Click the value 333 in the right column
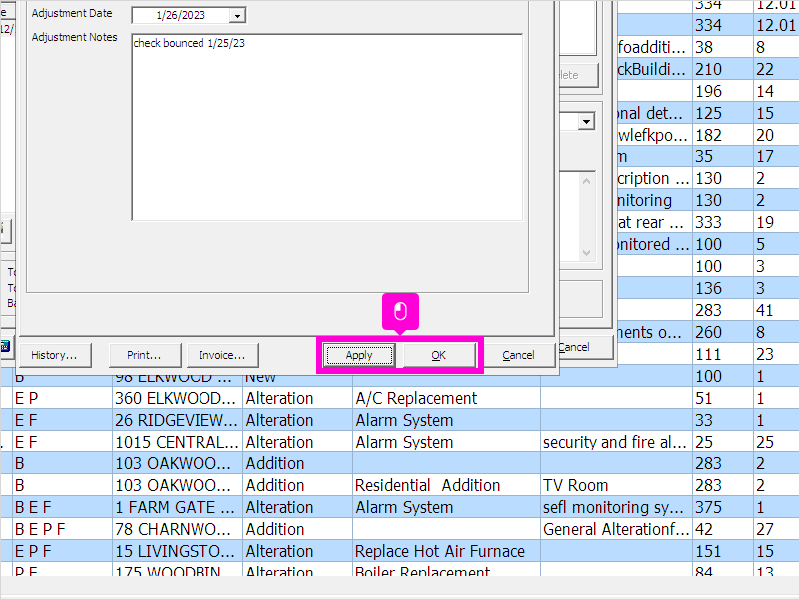The height and width of the screenshot is (600, 800). [722, 222]
